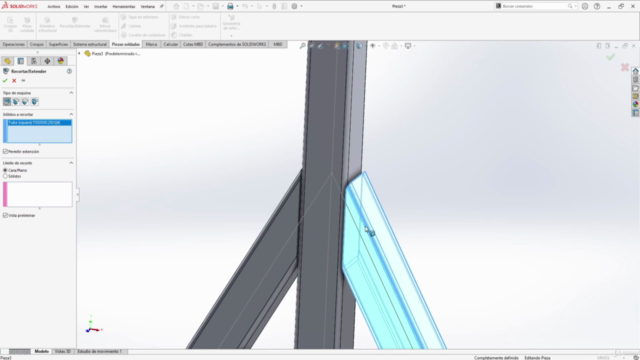Image resolution: width=640 pixels, height=360 pixels.
Task: Click the New document icon
Action: tap(187, 6)
